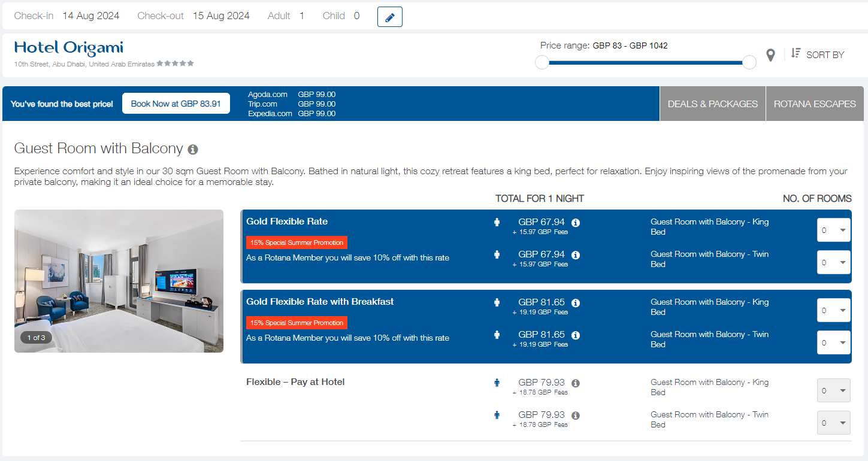Click the person icon on Pay at Hotel King Bed row
Image resolution: width=868 pixels, height=461 pixels.
(x=497, y=383)
